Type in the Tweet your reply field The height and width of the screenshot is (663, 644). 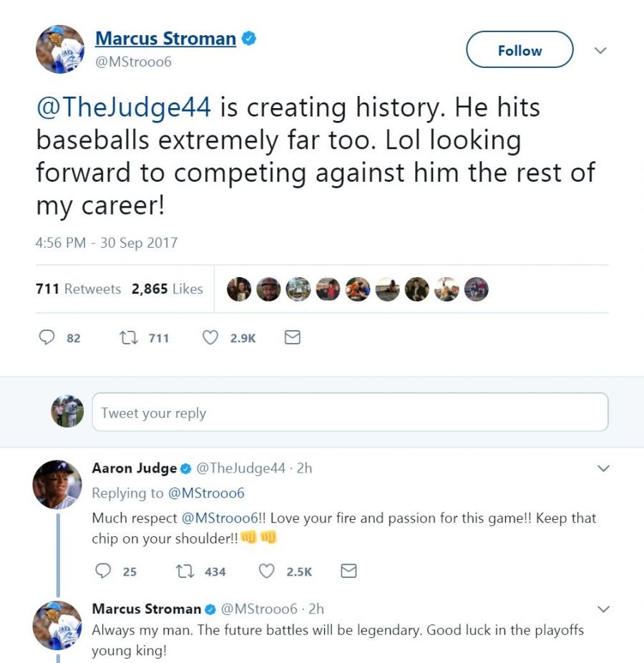(x=350, y=412)
